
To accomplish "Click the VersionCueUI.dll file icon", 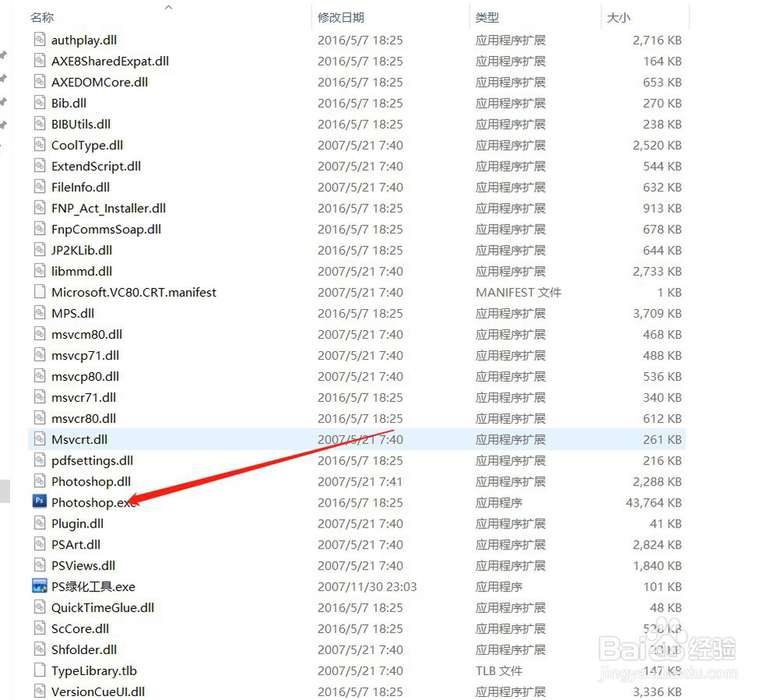I will click(40, 691).
